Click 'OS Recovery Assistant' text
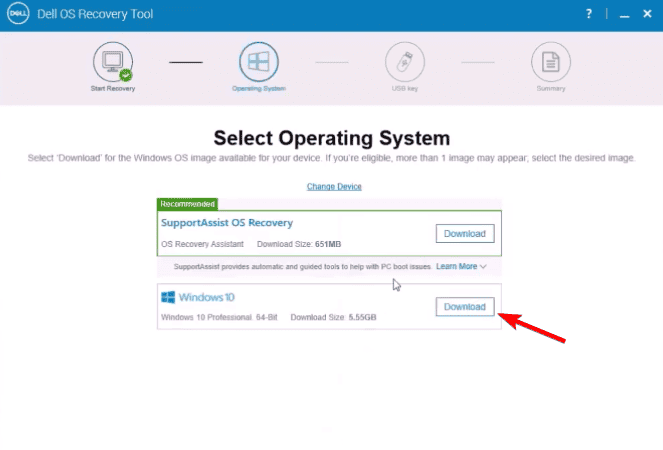663x450 pixels. click(202, 244)
